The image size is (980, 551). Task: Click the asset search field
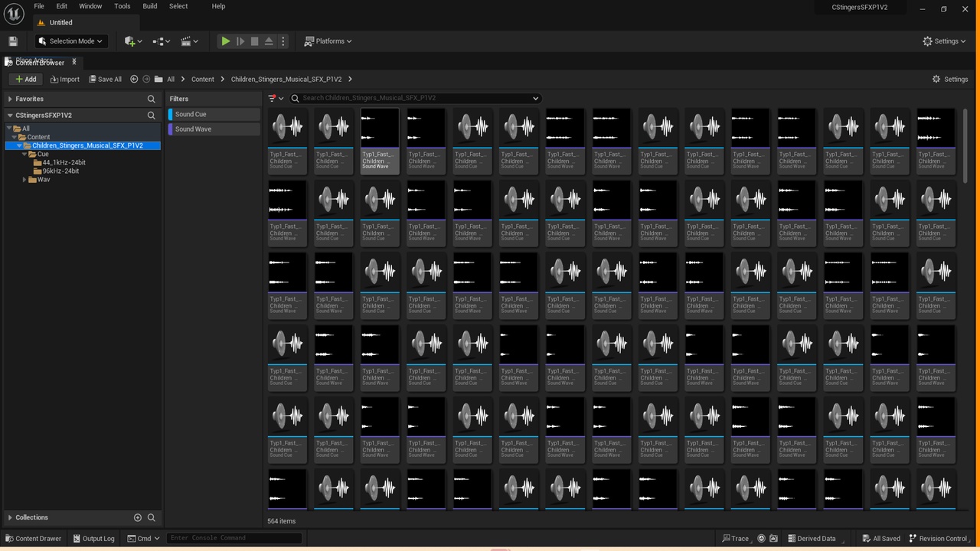point(415,98)
